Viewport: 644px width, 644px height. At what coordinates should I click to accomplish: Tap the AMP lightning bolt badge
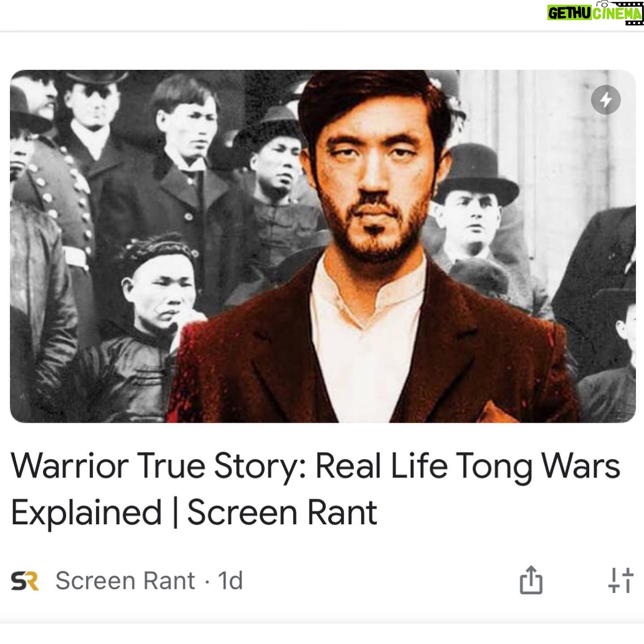606,100
